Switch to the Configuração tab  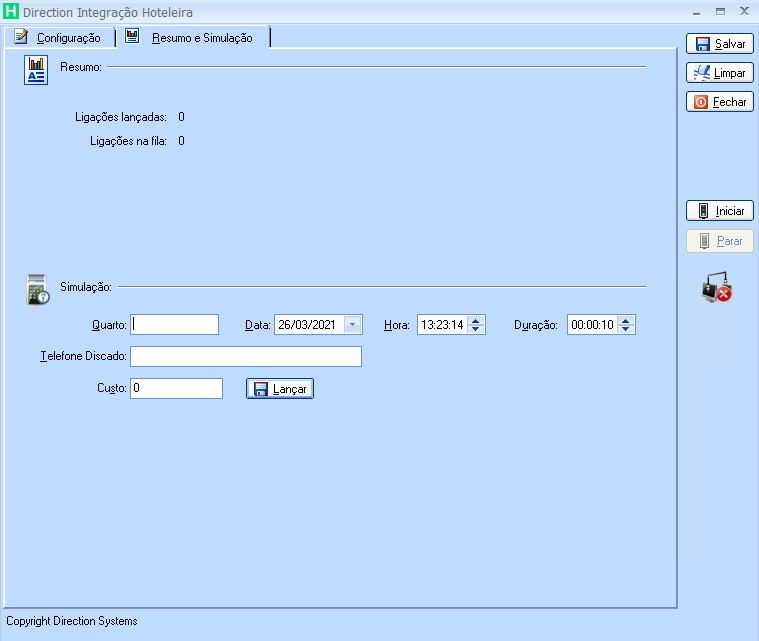point(60,37)
